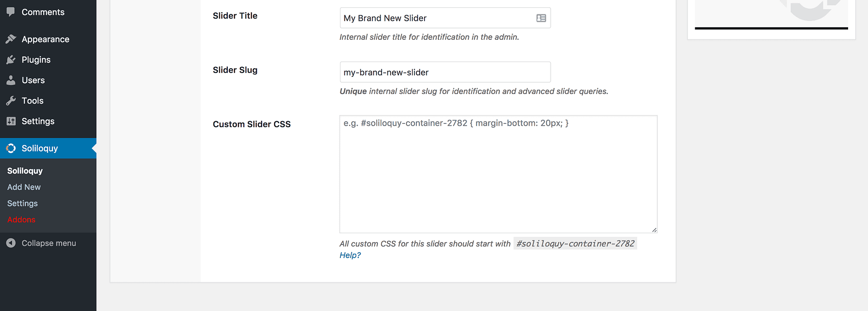Click the Plugins plug icon
Screen dimensions: 868x311
pyautogui.click(x=11, y=60)
